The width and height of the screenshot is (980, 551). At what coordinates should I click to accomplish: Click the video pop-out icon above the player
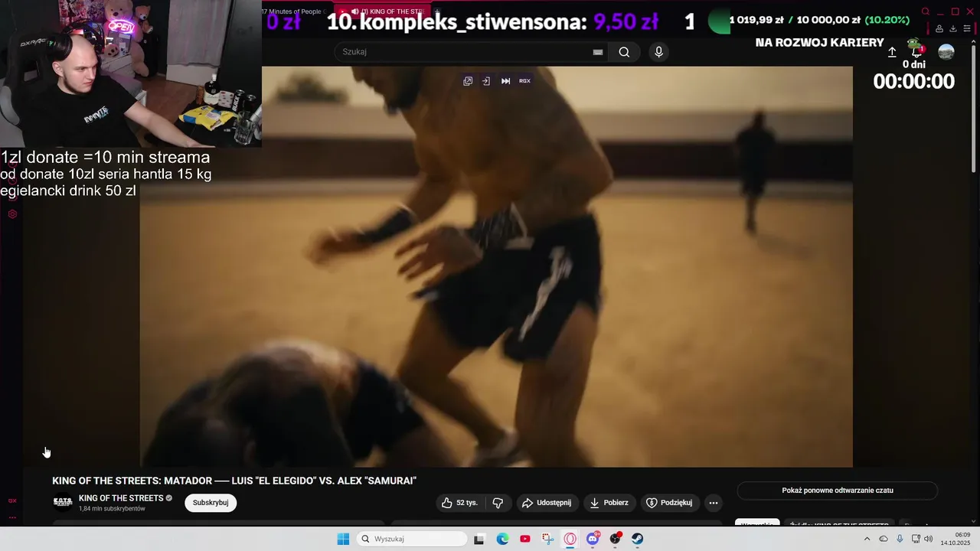click(468, 81)
